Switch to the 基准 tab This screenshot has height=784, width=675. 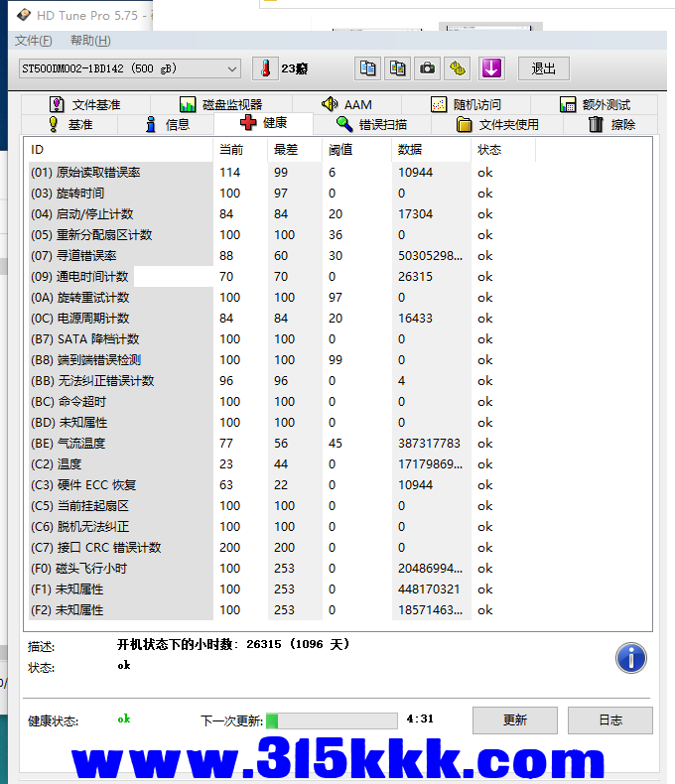(x=70, y=124)
